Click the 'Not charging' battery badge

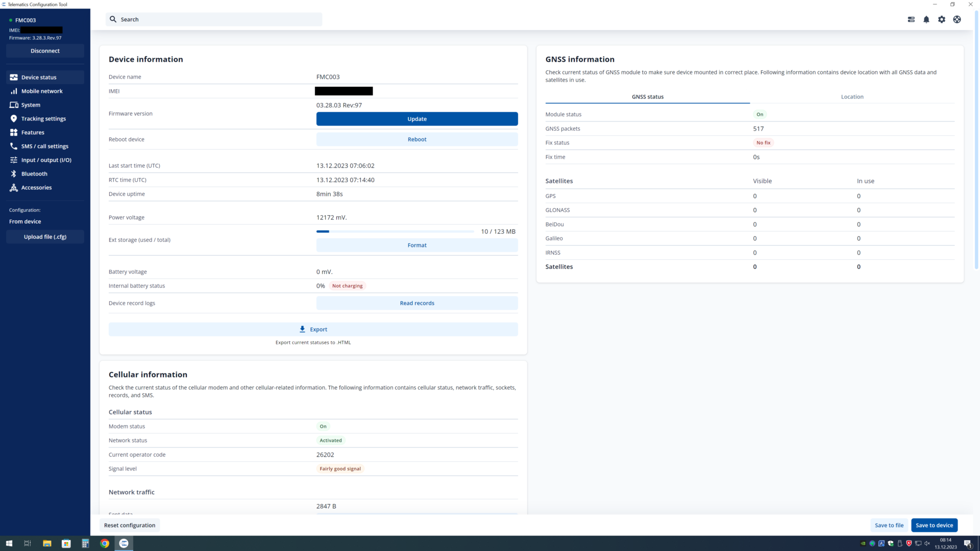coord(347,286)
